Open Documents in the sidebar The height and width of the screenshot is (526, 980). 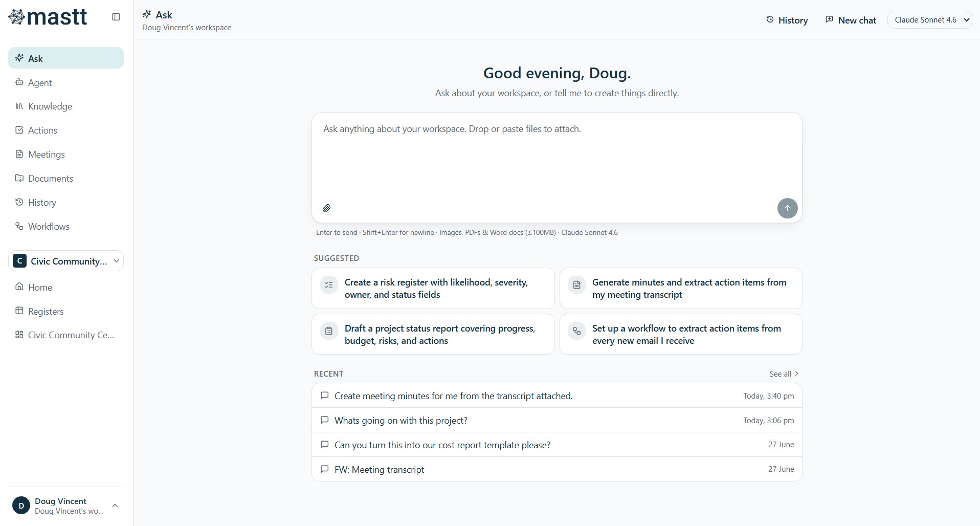[66, 179]
